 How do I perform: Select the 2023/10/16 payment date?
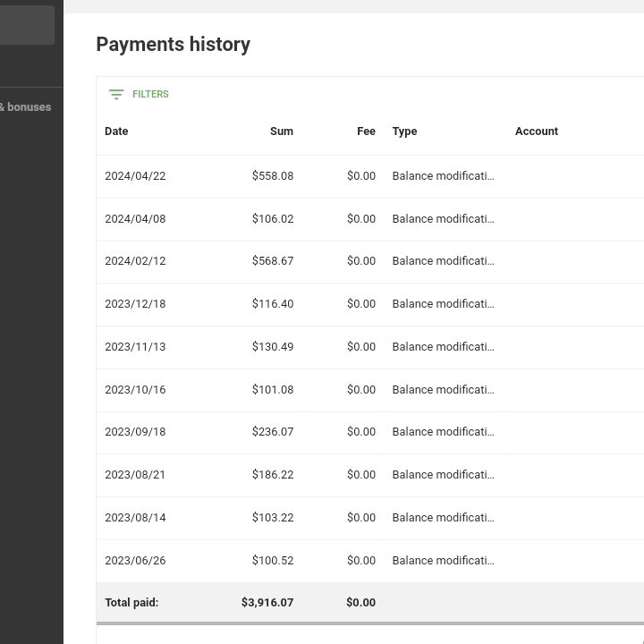pyautogui.click(x=135, y=390)
